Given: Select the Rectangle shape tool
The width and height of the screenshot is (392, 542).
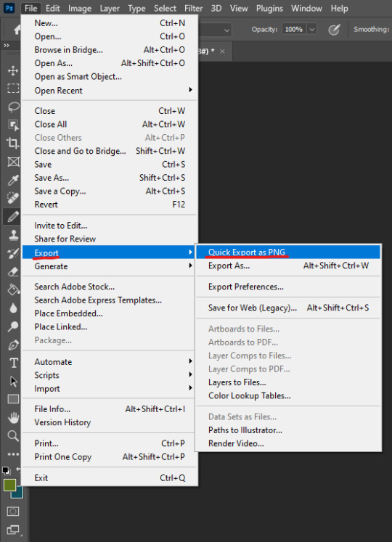Looking at the screenshot, I should (13, 399).
